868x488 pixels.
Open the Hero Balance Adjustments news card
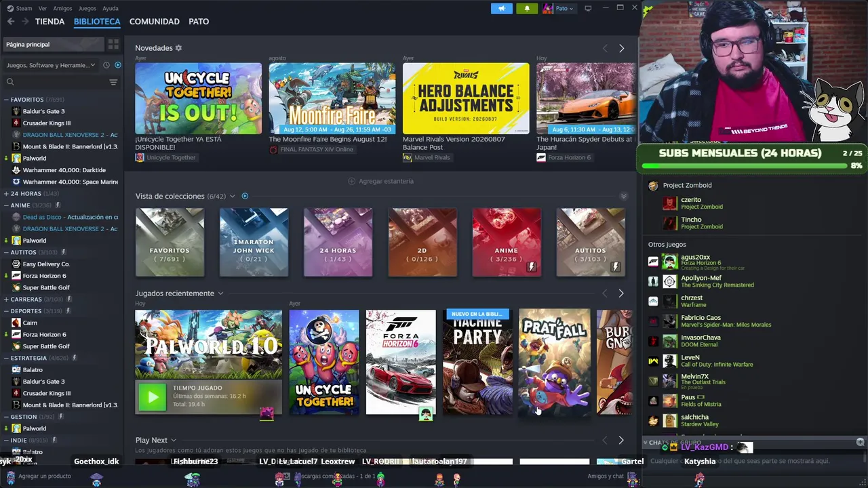coord(466,98)
